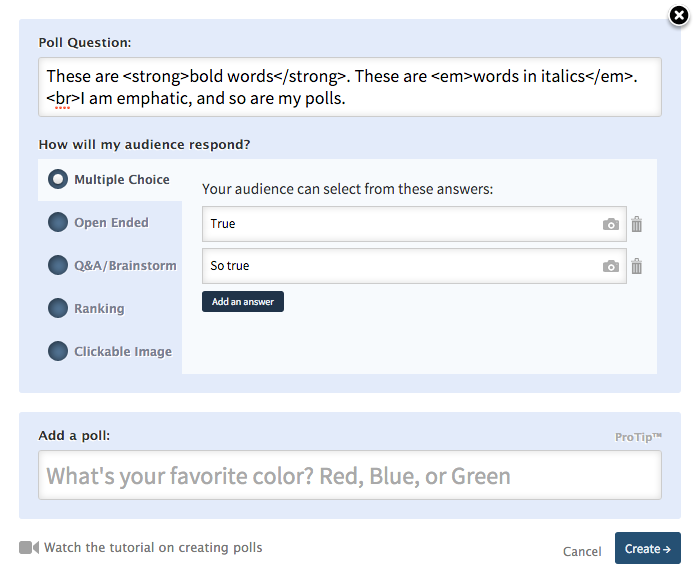Add image to the "So true" answer
Image resolution: width=700 pixels, height=583 pixels.
(610, 267)
